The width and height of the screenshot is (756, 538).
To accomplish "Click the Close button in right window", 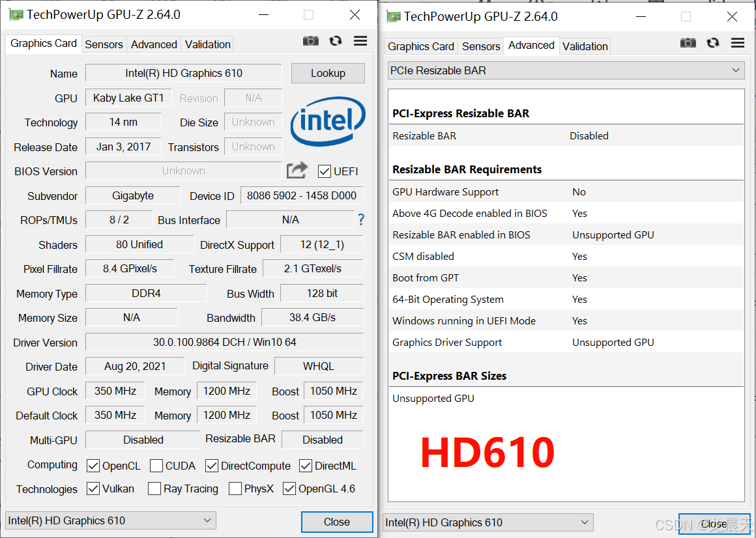I will pyautogui.click(x=714, y=524).
